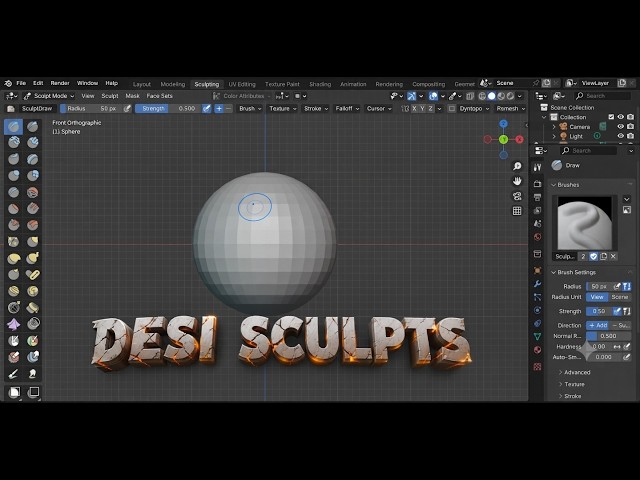Toggle camera view from viewport gizmo
The width and height of the screenshot is (640, 480).
point(517,196)
